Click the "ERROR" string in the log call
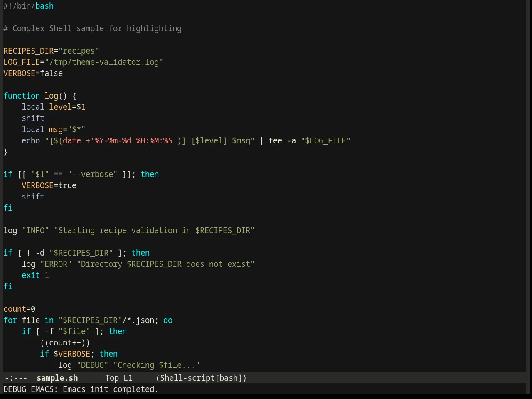 click(56, 264)
